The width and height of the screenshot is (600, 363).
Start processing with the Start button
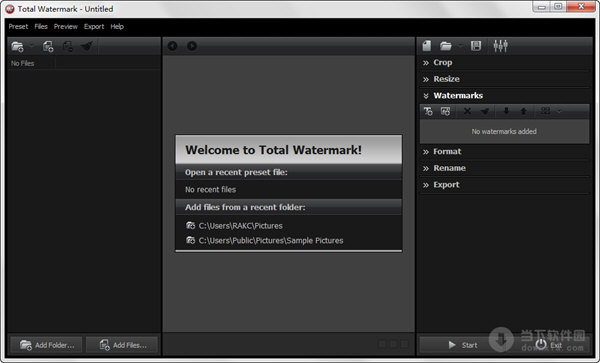tap(462, 345)
